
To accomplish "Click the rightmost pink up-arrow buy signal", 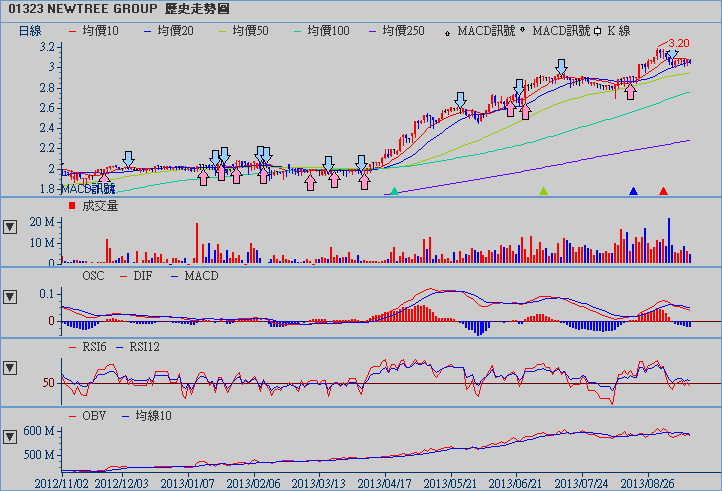I will pyautogui.click(x=630, y=93).
